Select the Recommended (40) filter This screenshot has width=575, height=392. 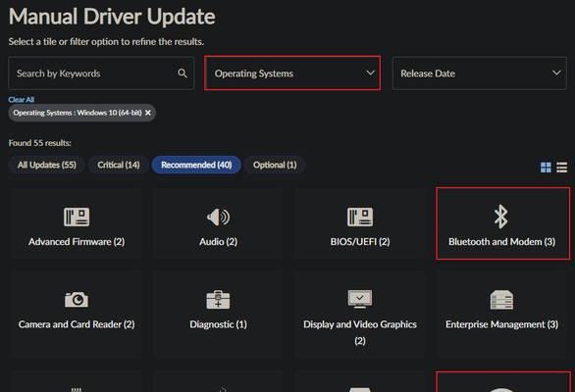[196, 165]
